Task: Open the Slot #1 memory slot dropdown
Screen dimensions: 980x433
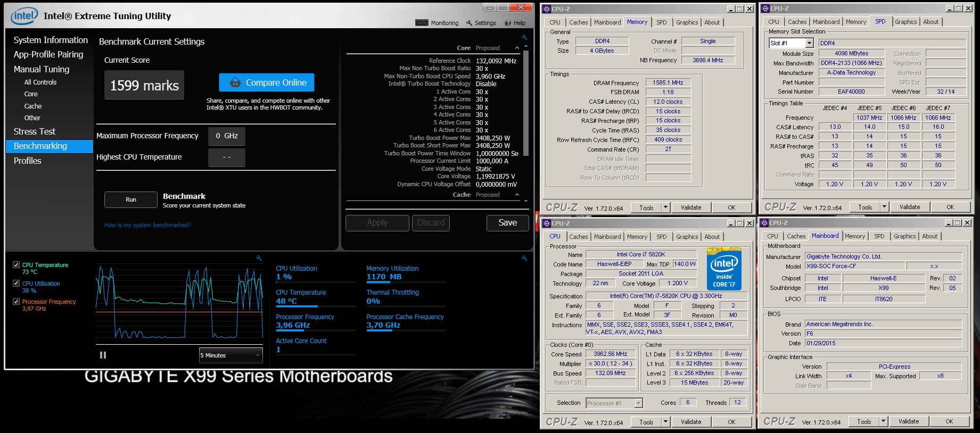Action: click(791, 43)
